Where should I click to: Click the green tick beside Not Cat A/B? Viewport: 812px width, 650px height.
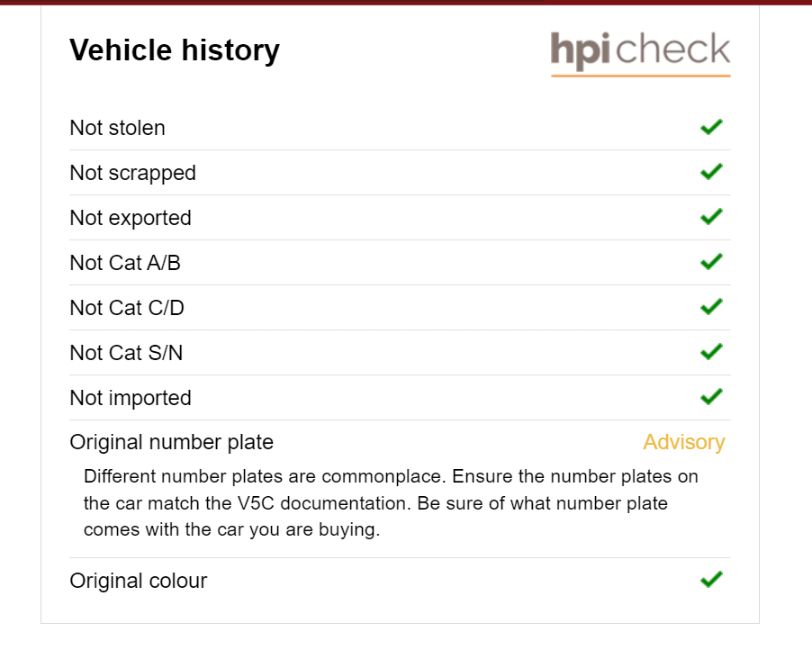pyautogui.click(x=711, y=262)
